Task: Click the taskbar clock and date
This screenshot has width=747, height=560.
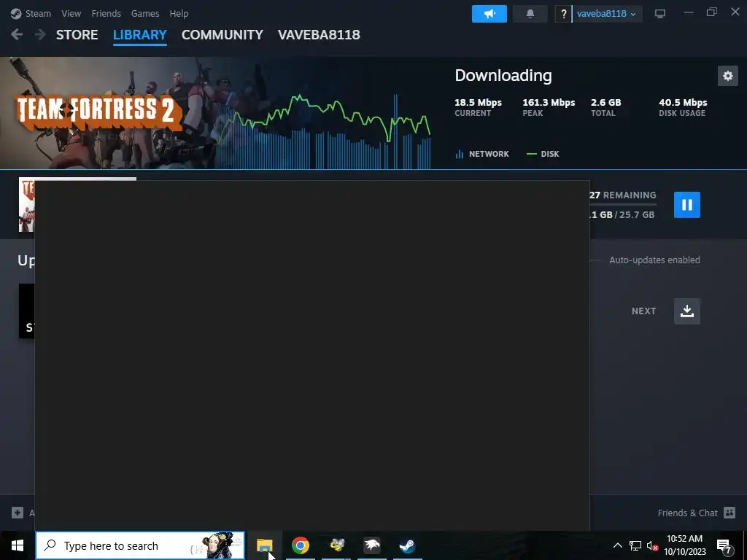Action: pos(684,545)
